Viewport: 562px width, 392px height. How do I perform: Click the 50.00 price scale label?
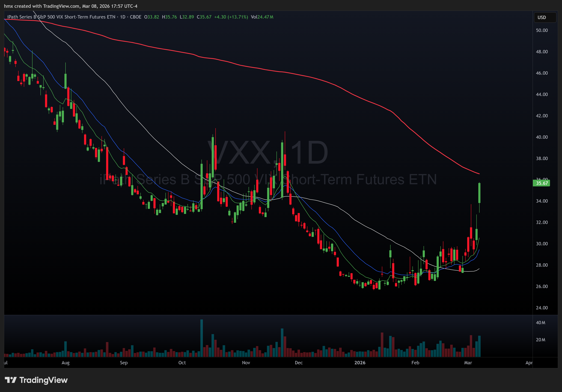pyautogui.click(x=542, y=30)
